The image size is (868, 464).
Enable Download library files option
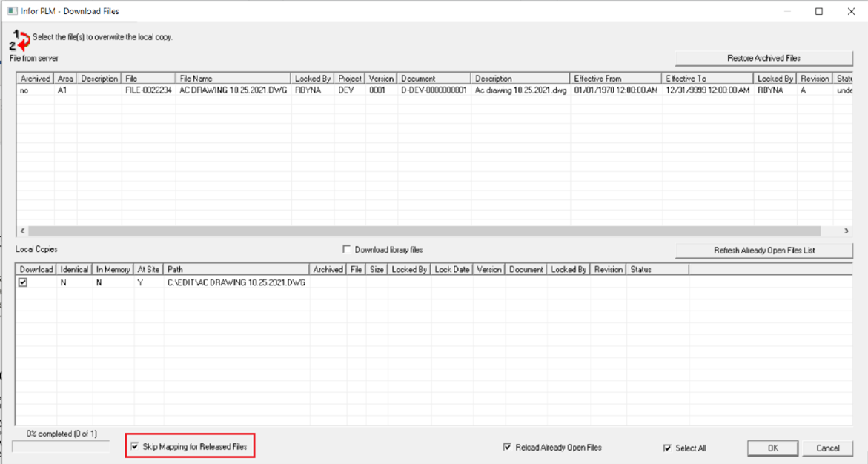click(x=347, y=250)
